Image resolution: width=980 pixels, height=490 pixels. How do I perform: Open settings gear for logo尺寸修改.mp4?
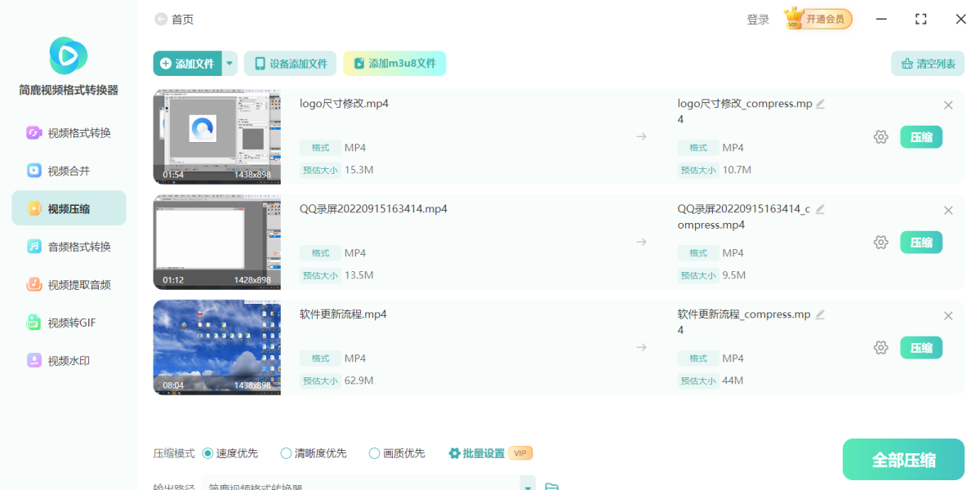[x=880, y=137]
